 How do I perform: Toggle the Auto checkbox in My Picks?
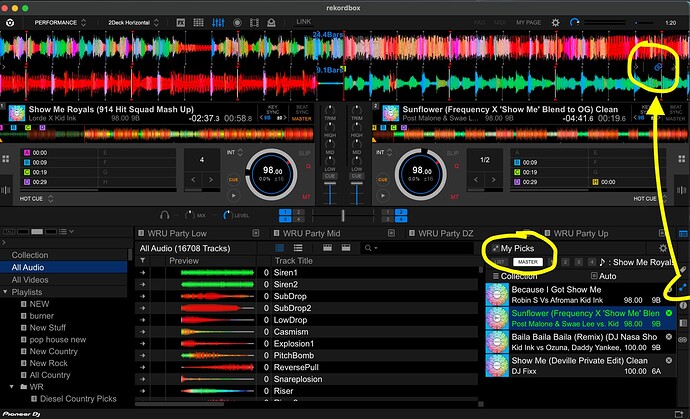[x=593, y=276]
